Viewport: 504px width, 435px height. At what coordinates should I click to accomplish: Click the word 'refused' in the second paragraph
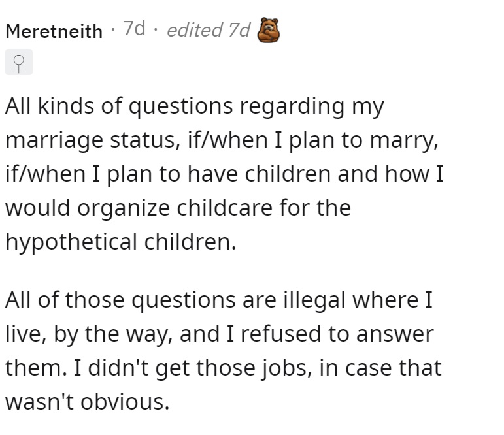pos(280,334)
